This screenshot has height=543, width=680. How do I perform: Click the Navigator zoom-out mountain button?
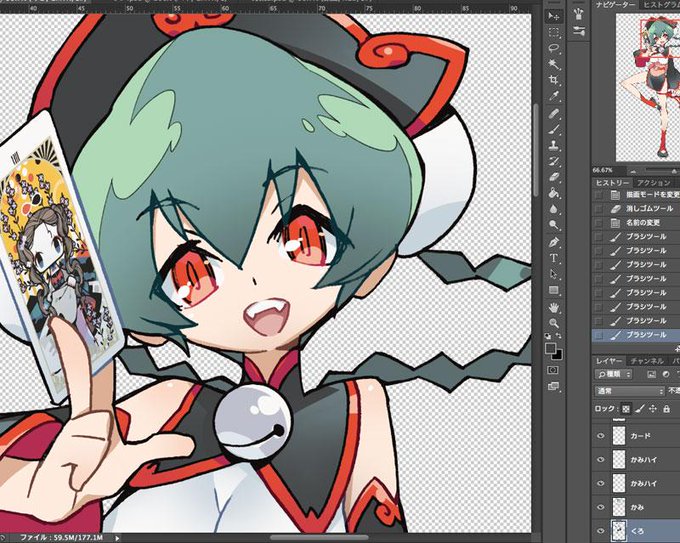point(633,170)
